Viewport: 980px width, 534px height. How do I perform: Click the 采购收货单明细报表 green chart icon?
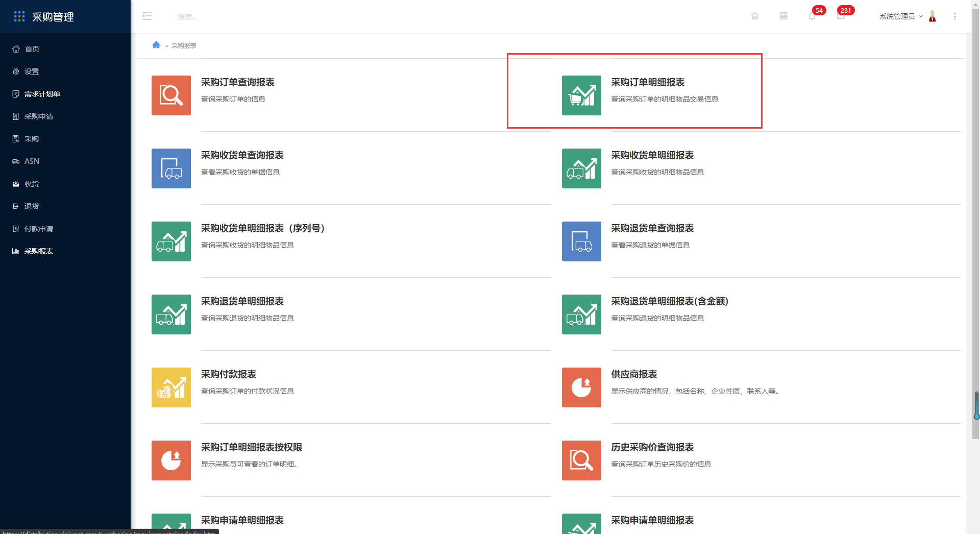(581, 168)
